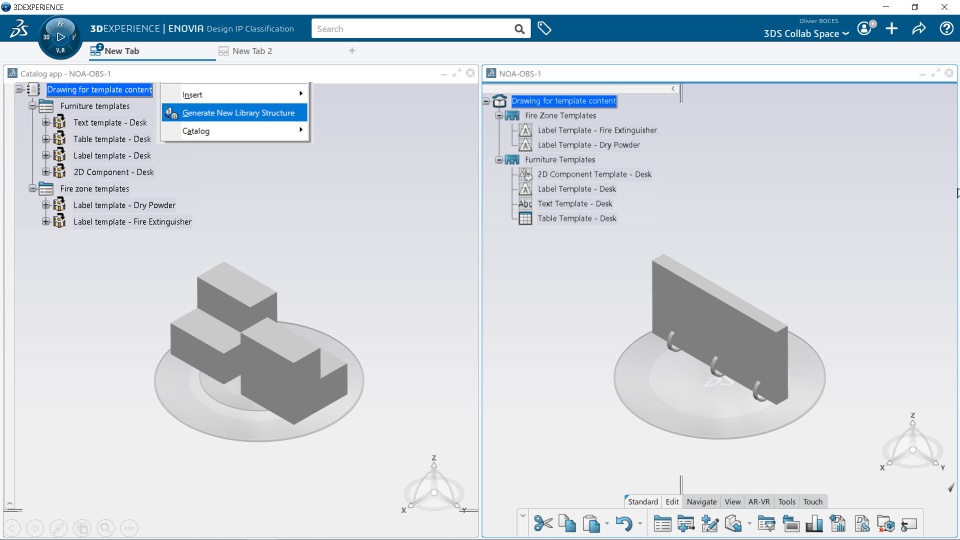Click the plus-and-pencil edit toolbar icon
The image size is (960, 540).
point(710,523)
